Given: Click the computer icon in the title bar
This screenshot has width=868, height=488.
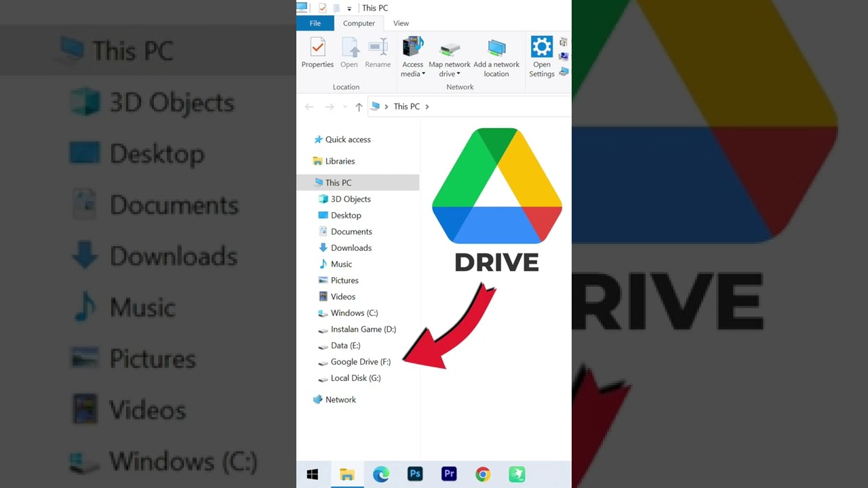Looking at the screenshot, I should click(x=302, y=7).
